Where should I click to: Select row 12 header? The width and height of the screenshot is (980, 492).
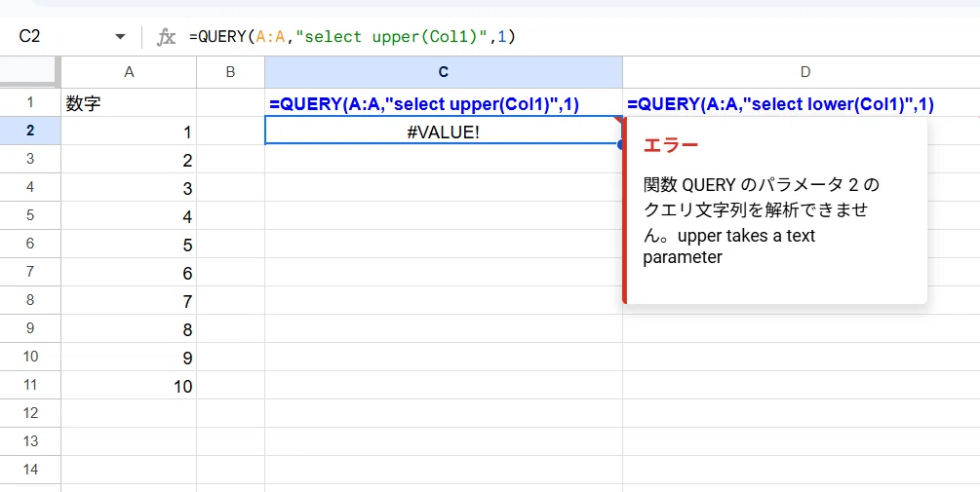30,413
